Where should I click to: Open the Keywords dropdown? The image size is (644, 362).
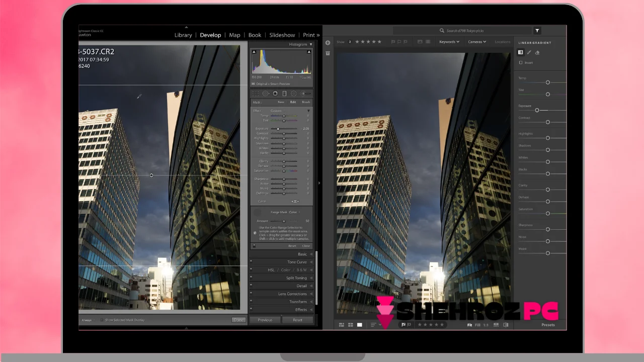449,42
